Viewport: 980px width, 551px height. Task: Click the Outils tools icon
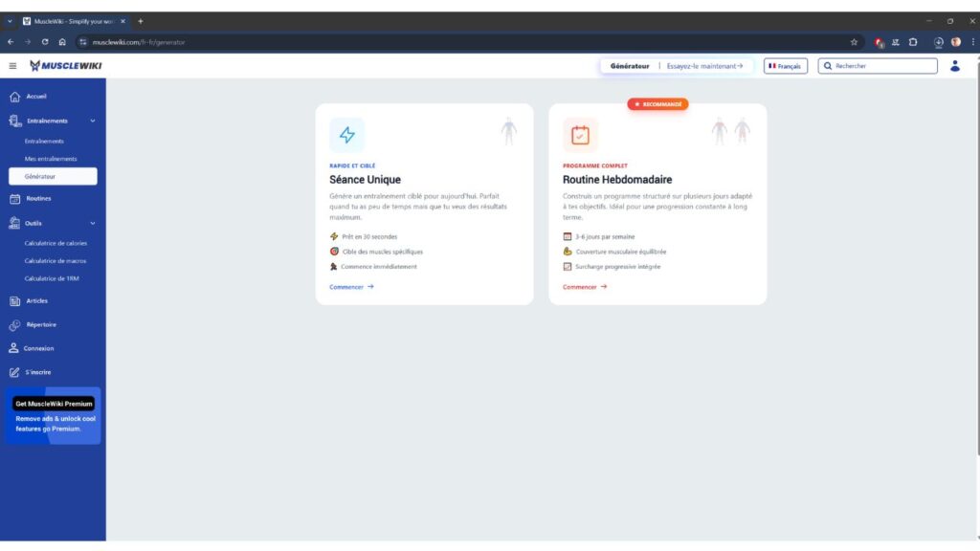pos(14,223)
